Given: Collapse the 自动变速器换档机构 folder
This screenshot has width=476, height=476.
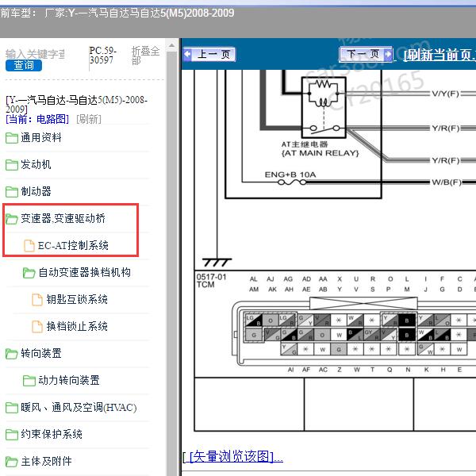Looking at the screenshot, I should point(84,273).
